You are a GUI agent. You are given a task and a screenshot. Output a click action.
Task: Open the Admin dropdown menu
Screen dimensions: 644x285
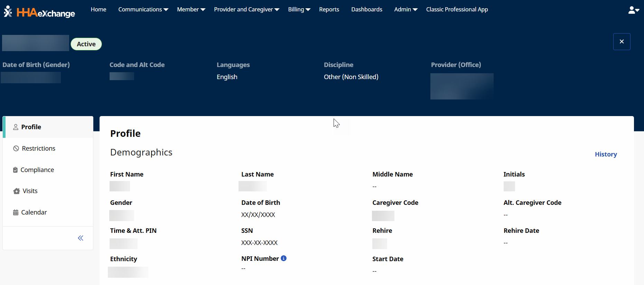point(405,10)
